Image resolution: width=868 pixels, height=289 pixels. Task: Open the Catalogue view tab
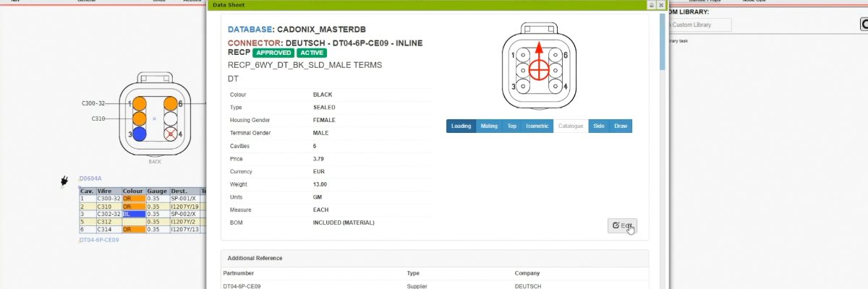tap(571, 126)
